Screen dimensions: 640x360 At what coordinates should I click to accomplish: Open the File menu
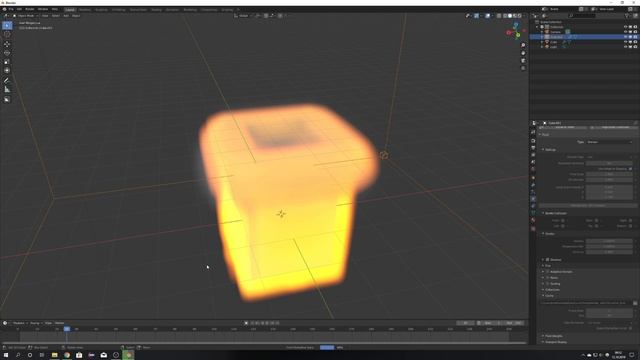11,9
